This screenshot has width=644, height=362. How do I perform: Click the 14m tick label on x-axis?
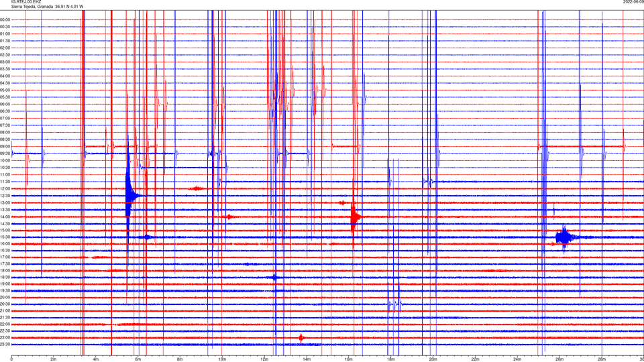coord(307,359)
